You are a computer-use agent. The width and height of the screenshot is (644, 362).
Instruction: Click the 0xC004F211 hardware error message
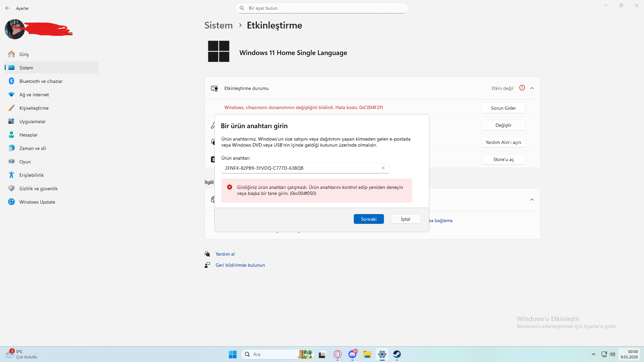tap(303, 107)
